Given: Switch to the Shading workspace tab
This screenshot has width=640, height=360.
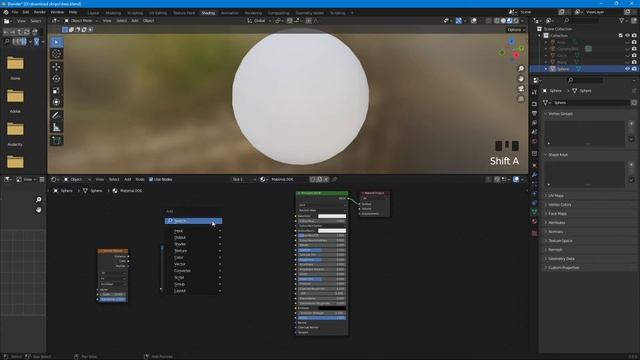Looking at the screenshot, I should (x=208, y=13).
